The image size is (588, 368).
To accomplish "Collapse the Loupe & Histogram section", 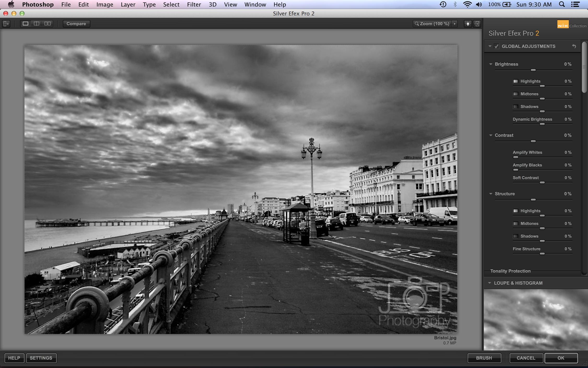I will [x=490, y=283].
